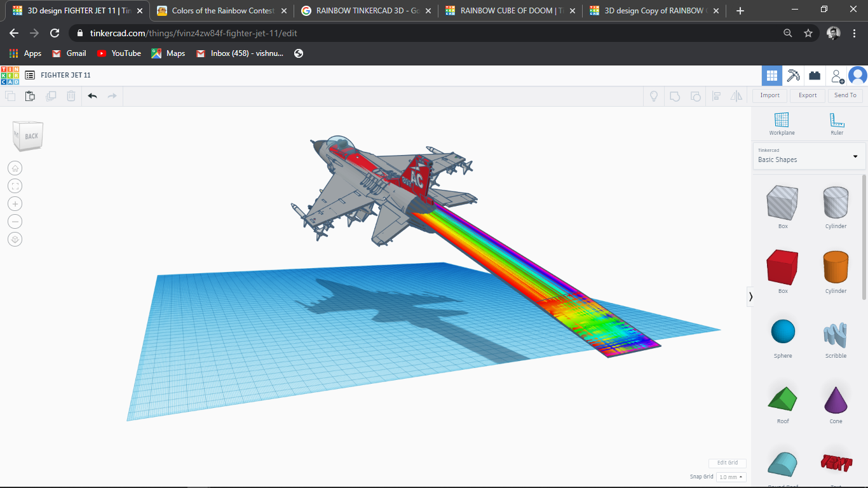Click the Edit Grid button

pos(728,463)
